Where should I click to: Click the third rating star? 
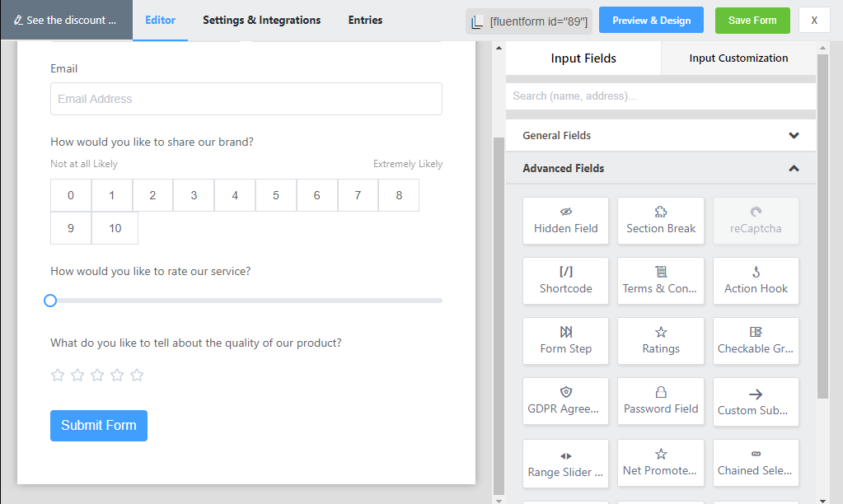click(x=97, y=376)
